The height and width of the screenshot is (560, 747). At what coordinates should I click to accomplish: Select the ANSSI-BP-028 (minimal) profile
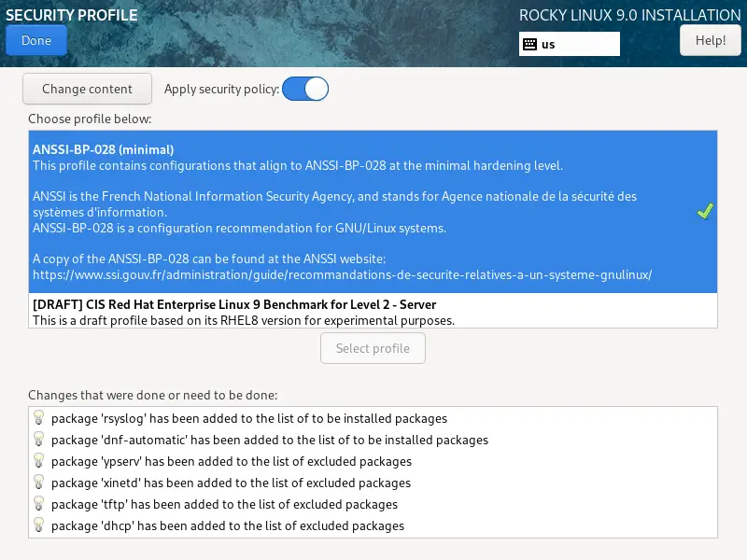(x=373, y=212)
